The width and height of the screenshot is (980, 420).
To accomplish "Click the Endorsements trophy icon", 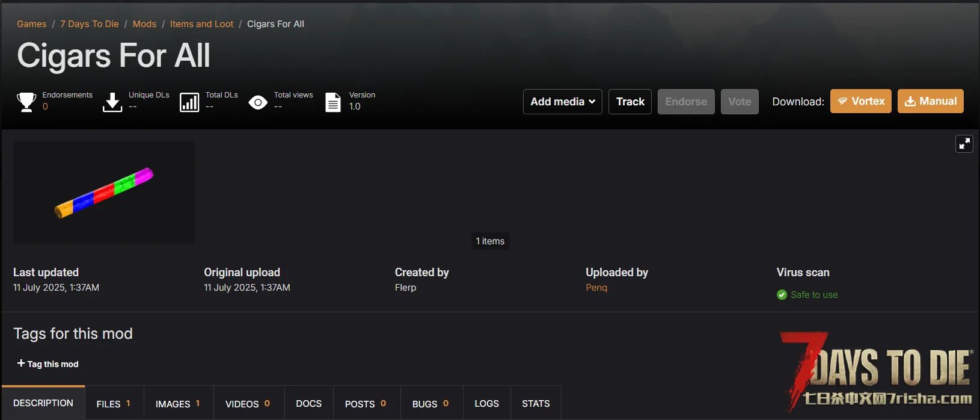I will (26, 102).
